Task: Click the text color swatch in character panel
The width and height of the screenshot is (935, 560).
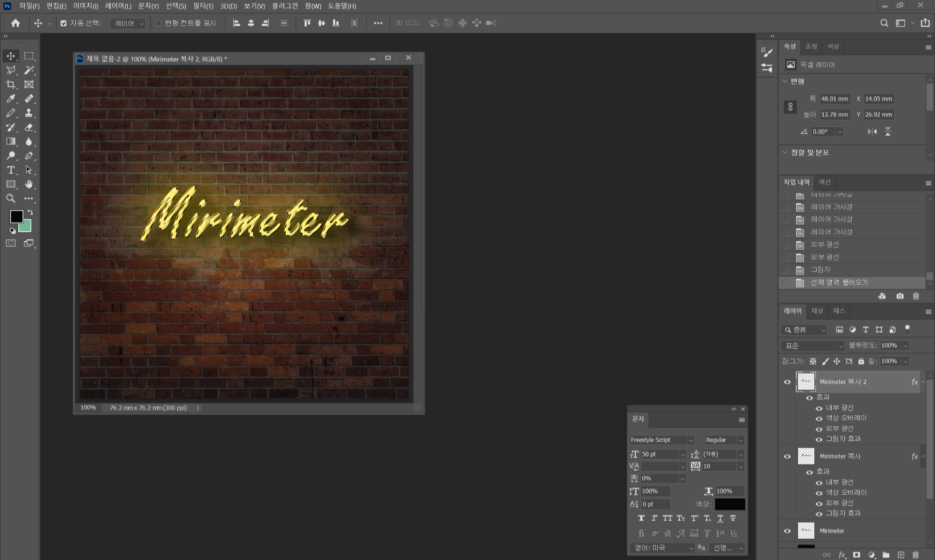Action: [x=729, y=504]
